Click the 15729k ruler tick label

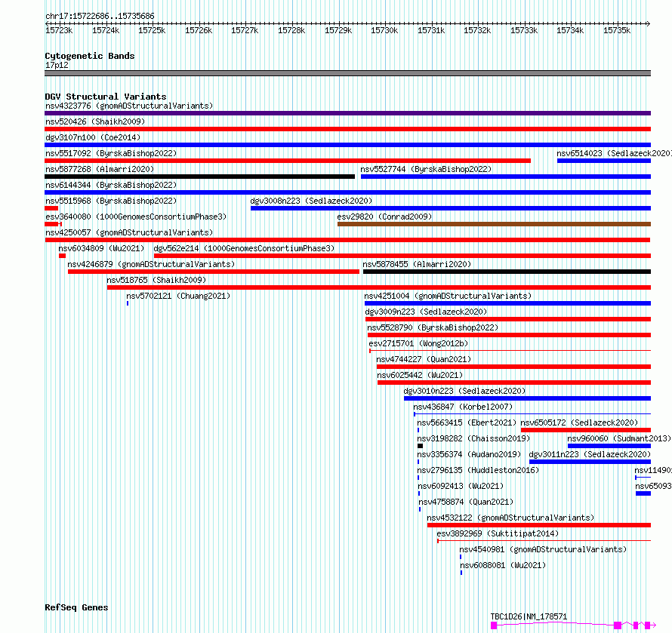point(338,30)
